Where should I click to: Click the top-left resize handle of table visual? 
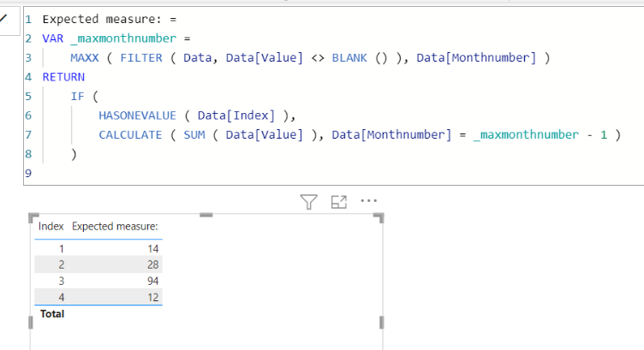(x=33, y=217)
